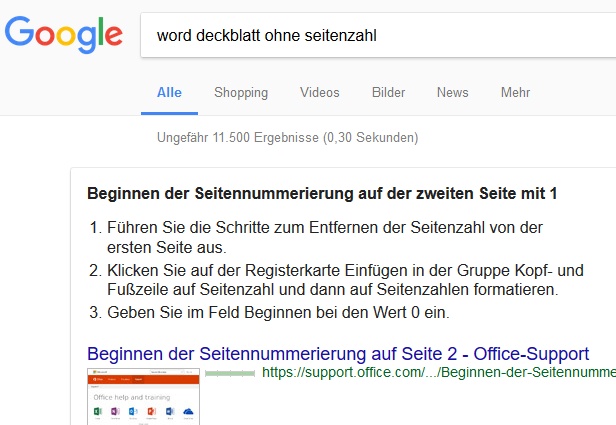Open the News tab

coord(453,92)
